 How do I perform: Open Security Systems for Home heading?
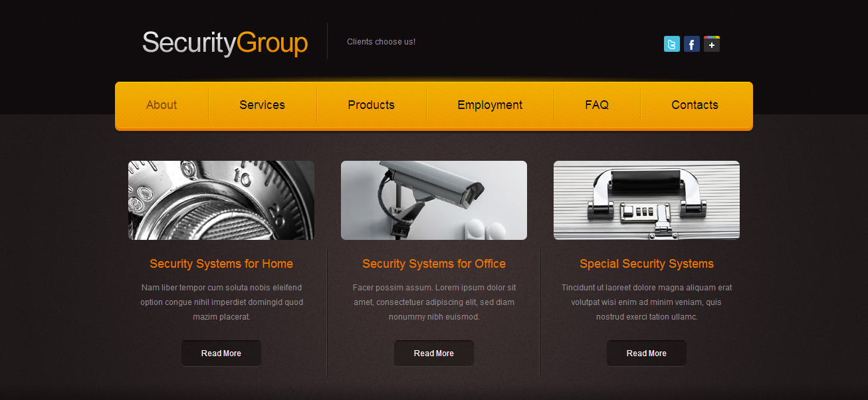[x=221, y=264]
